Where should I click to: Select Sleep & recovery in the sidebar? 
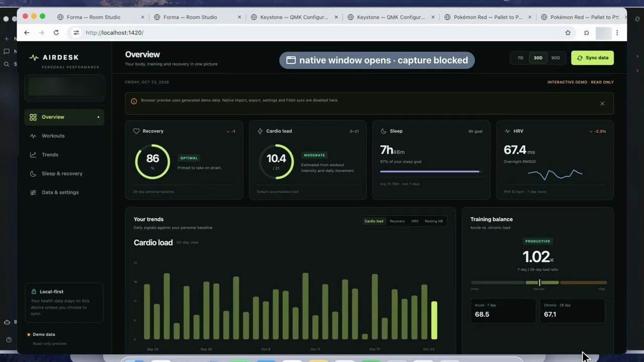pyautogui.click(x=64, y=173)
